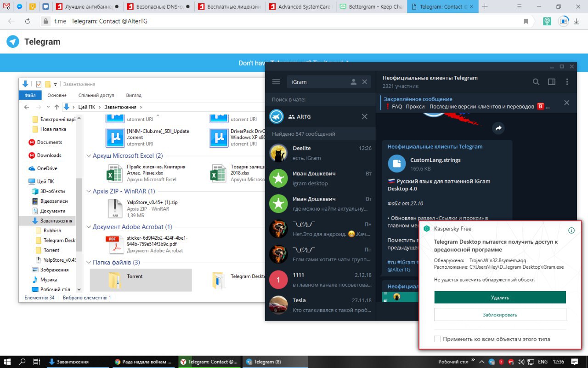Go up one folder level in Explorer

pos(57,107)
